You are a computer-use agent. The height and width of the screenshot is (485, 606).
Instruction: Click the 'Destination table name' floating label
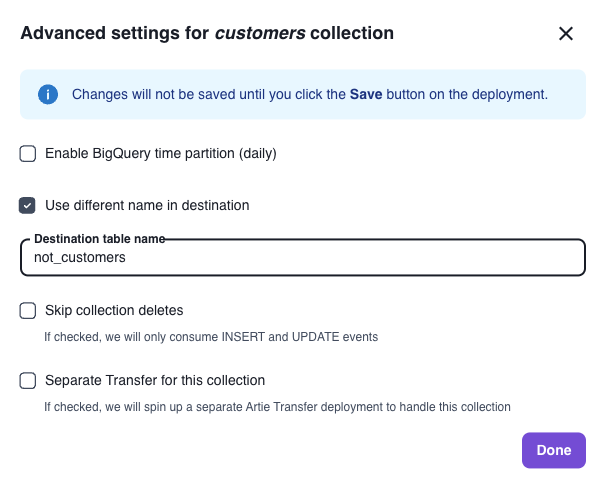point(100,239)
